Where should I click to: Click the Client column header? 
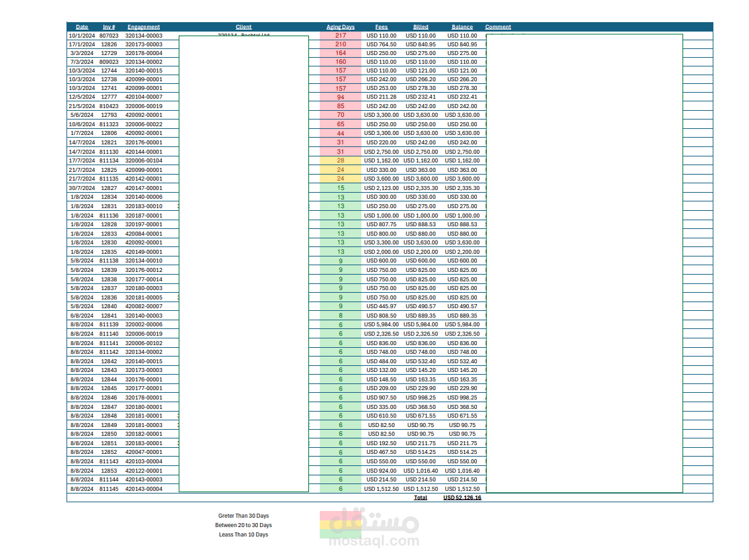tap(244, 28)
